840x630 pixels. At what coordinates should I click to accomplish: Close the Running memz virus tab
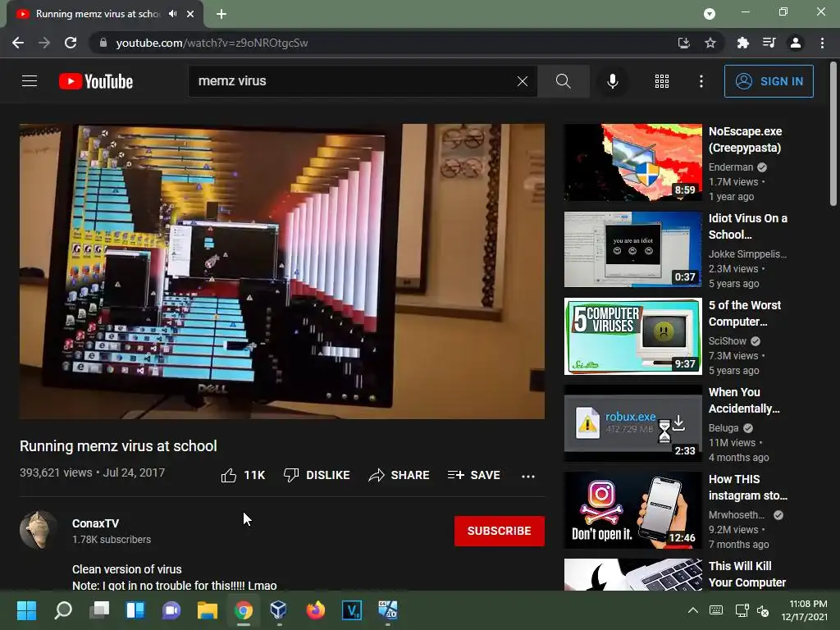pos(190,14)
